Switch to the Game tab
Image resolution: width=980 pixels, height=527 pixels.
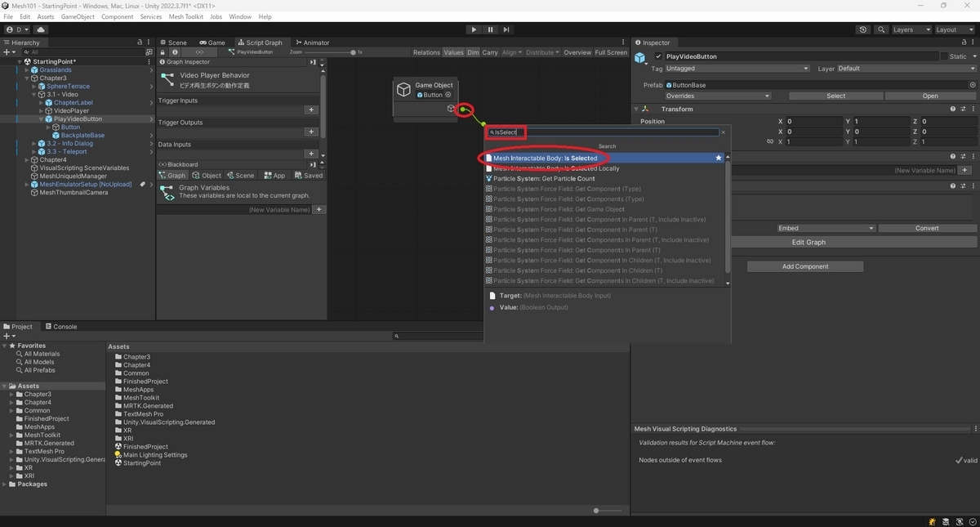click(x=212, y=42)
